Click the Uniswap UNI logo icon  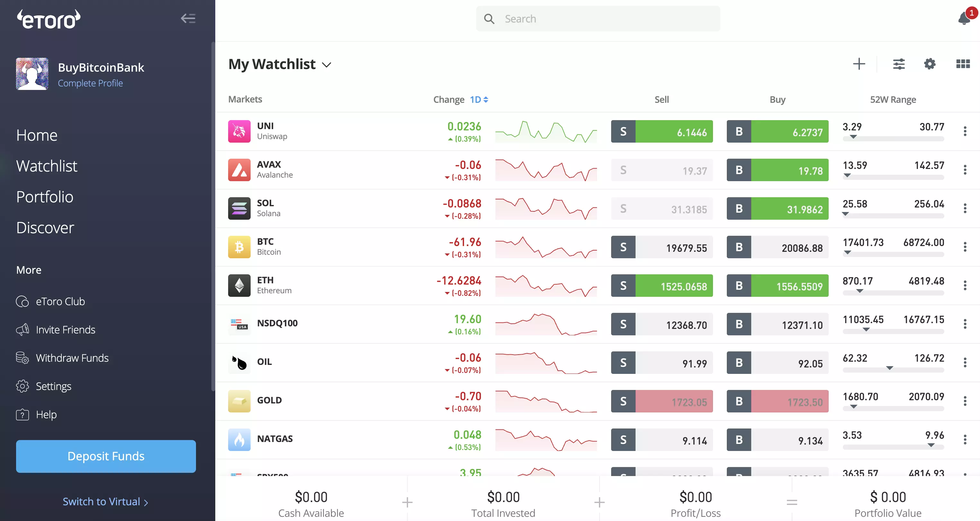tap(239, 131)
